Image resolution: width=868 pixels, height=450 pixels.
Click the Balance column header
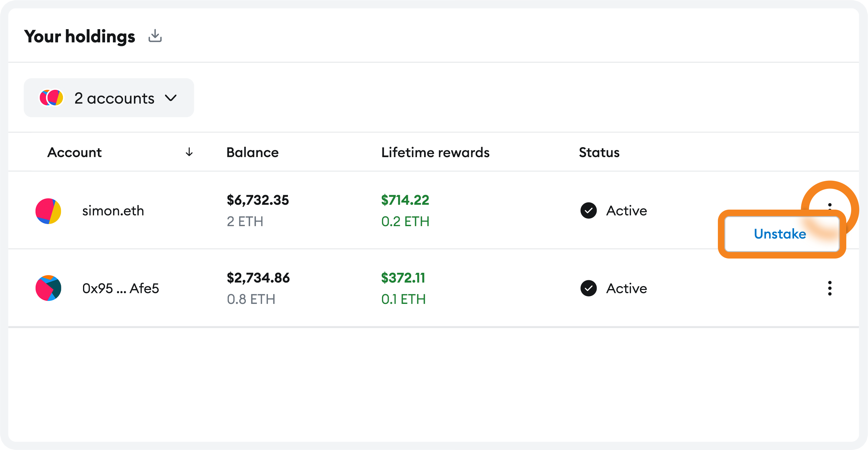coord(252,153)
